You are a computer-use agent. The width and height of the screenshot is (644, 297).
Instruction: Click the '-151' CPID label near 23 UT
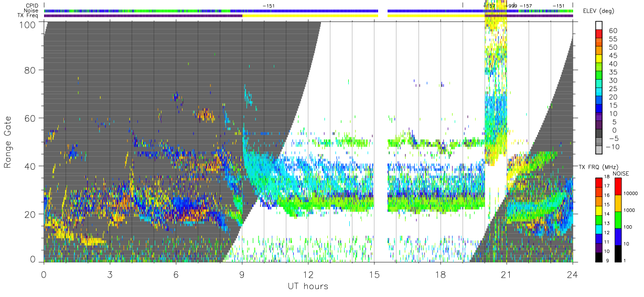(x=559, y=6)
